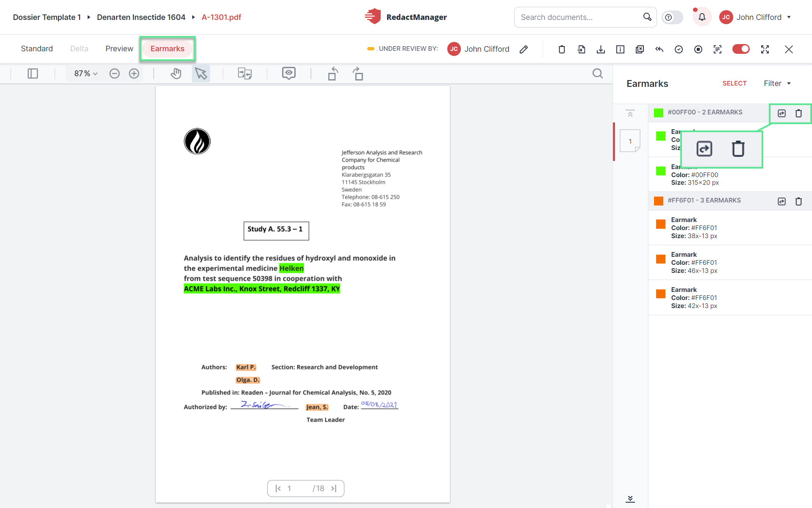The width and height of the screenshot is (812, 508).
Task: Close the document viewer
Action: point(789,49)
